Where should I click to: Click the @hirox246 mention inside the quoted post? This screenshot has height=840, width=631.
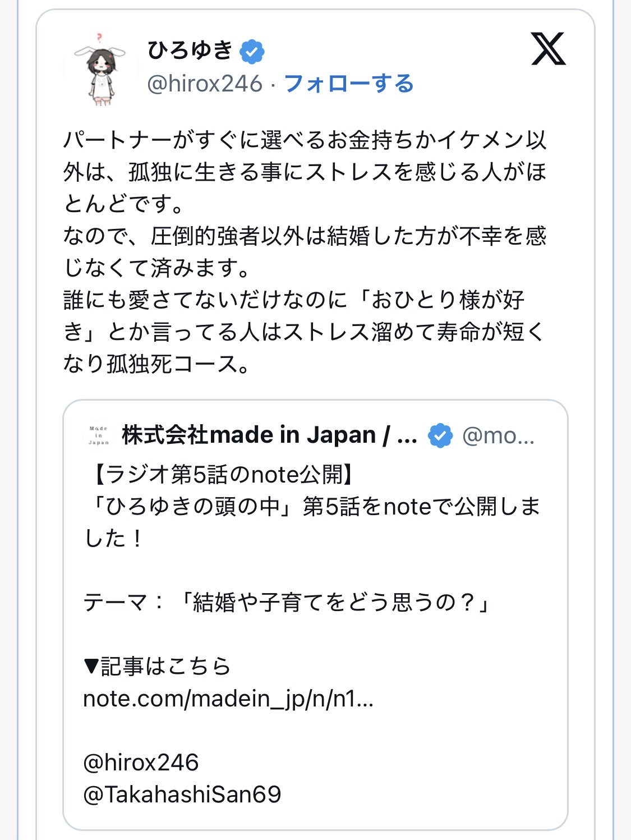[141, 763]
